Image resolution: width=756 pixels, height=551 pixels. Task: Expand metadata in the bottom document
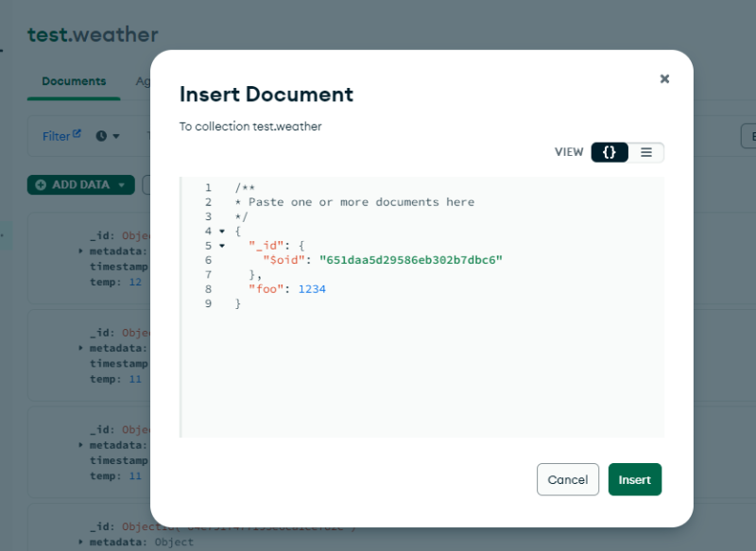click(81, 542)
